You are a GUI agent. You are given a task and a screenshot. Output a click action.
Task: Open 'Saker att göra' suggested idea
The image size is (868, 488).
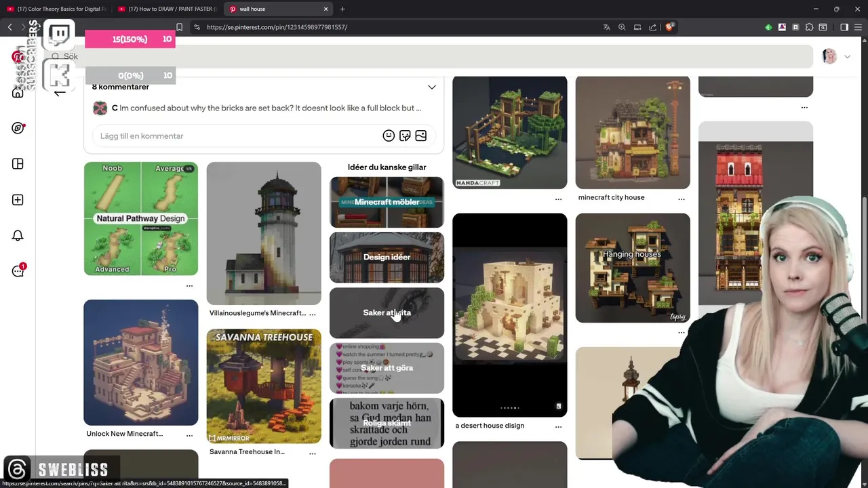(387, 368)
